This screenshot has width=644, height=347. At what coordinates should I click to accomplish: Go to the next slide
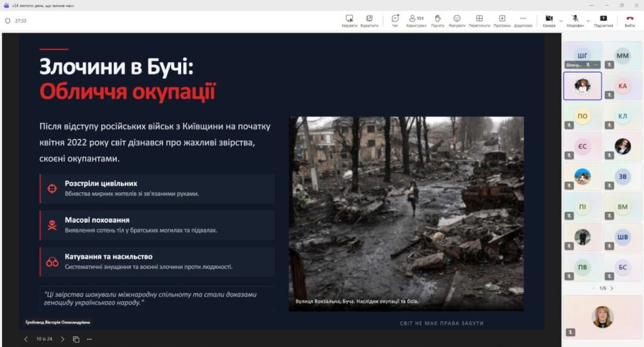(62, 339)
